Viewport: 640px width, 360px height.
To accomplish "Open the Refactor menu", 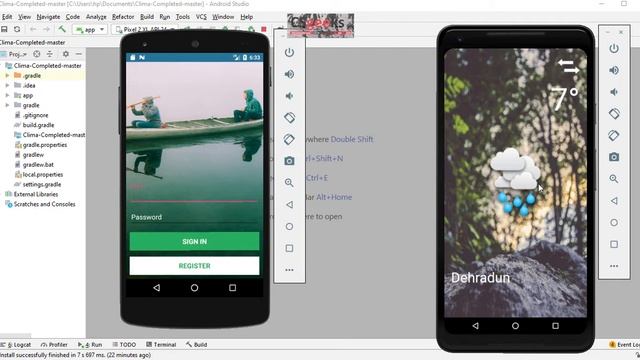I will pos(123,17).
